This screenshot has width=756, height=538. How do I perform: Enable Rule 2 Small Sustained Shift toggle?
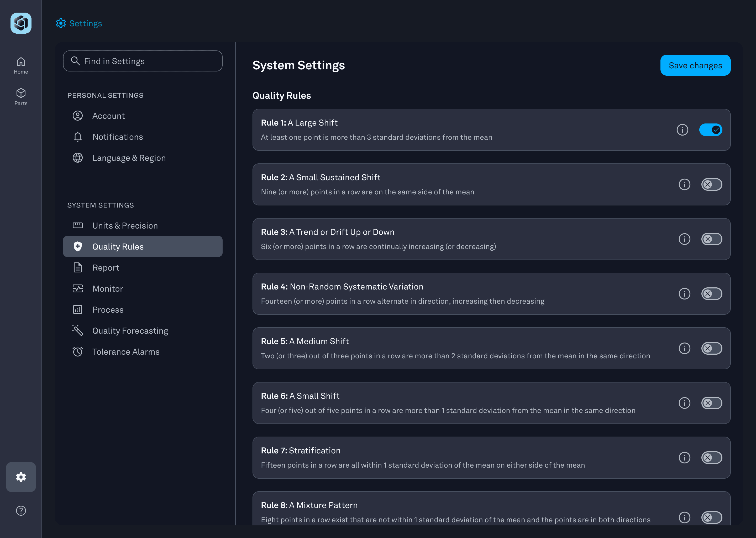[711, 184]
